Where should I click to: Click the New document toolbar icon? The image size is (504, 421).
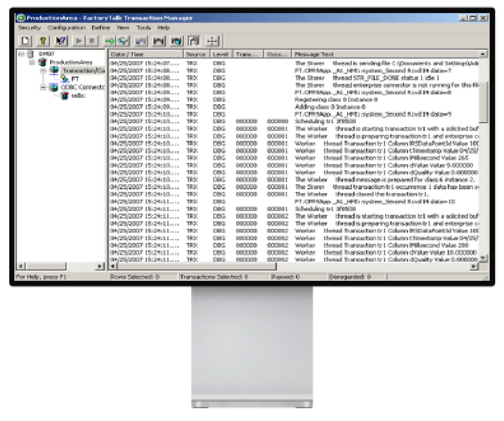click(25, 41)
